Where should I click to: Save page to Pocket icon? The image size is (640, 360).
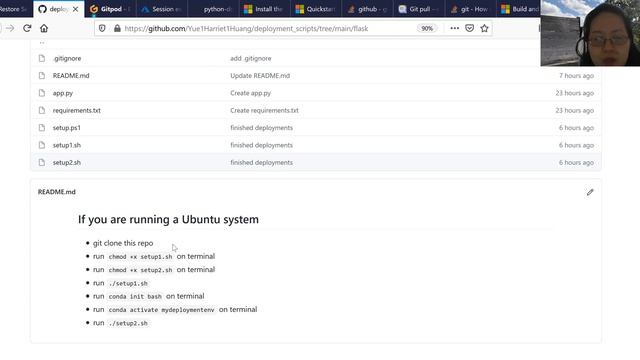tap(469, 28)
